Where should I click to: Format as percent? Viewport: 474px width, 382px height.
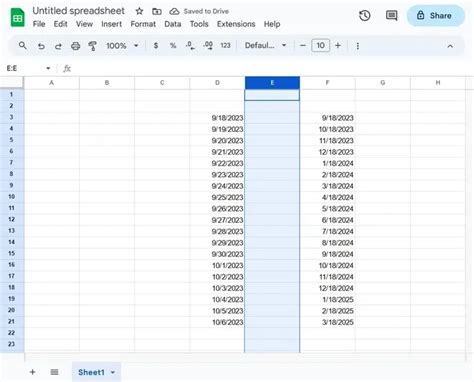(x=173, y=45)
